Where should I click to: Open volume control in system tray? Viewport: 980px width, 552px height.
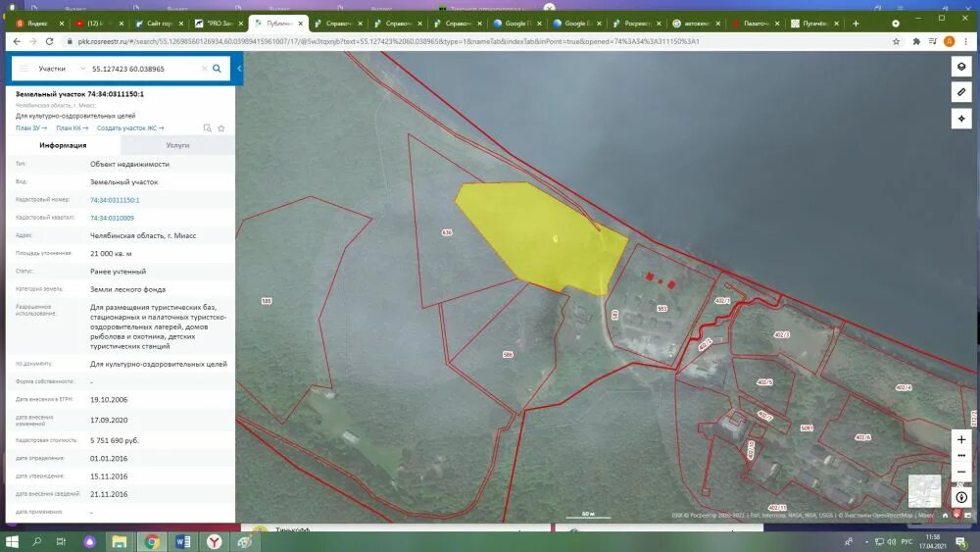(891, 541)
